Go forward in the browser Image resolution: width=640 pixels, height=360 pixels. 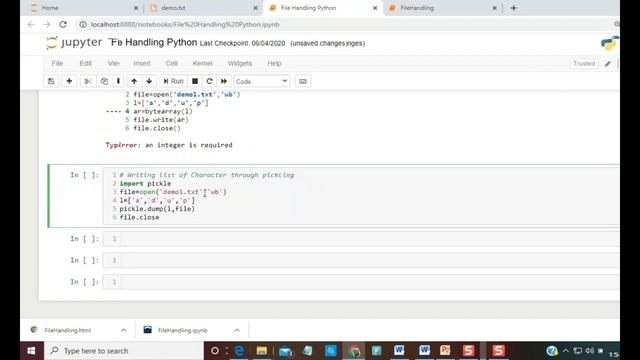point(47,24)
